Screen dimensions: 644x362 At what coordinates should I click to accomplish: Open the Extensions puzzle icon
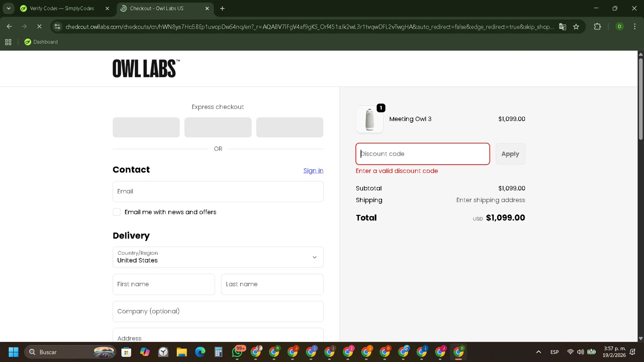coord(597,27)
